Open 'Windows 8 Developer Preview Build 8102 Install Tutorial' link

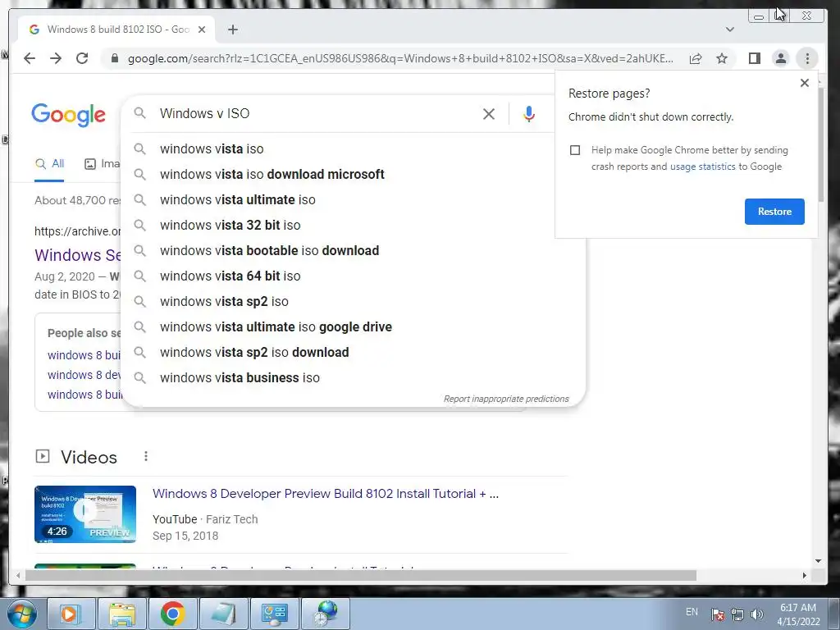(x=326, y=493)
